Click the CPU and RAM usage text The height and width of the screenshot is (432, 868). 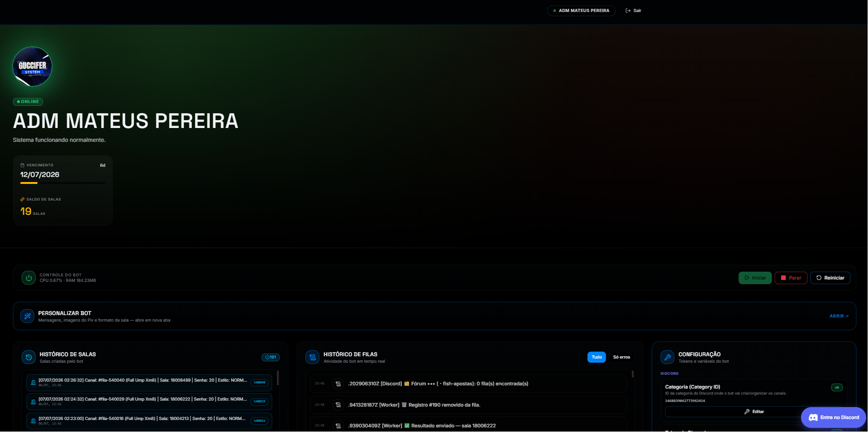(x=68, y=280)
